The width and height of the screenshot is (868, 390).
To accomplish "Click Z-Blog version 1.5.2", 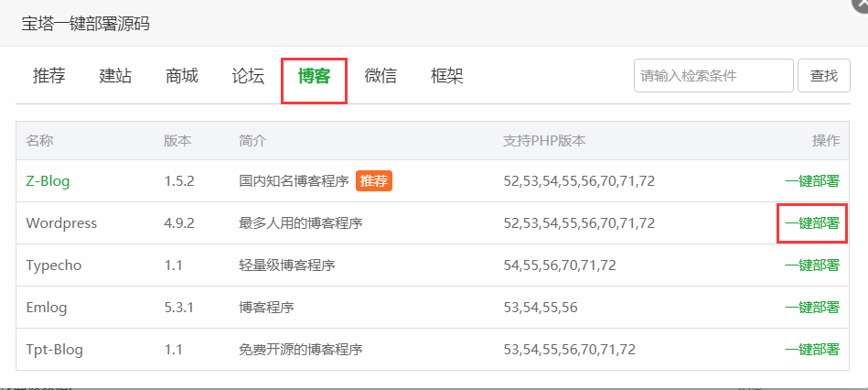I will point(179,181).
